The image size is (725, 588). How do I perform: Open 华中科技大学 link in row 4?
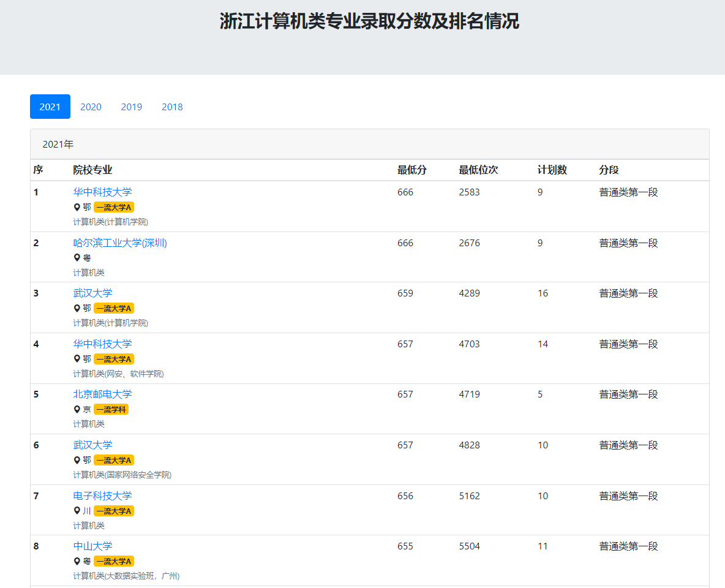pyautogui.click(x=102, y=344)
